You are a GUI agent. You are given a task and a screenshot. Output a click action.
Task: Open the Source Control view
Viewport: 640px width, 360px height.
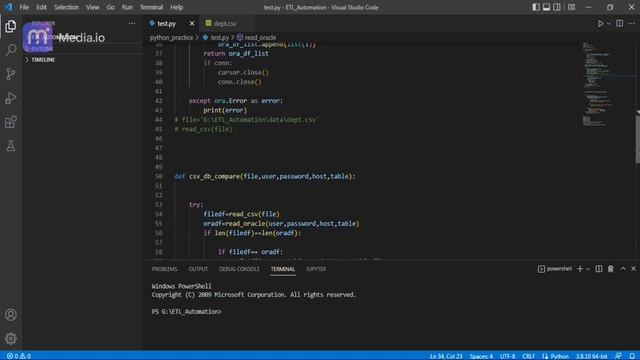[11, 74]
